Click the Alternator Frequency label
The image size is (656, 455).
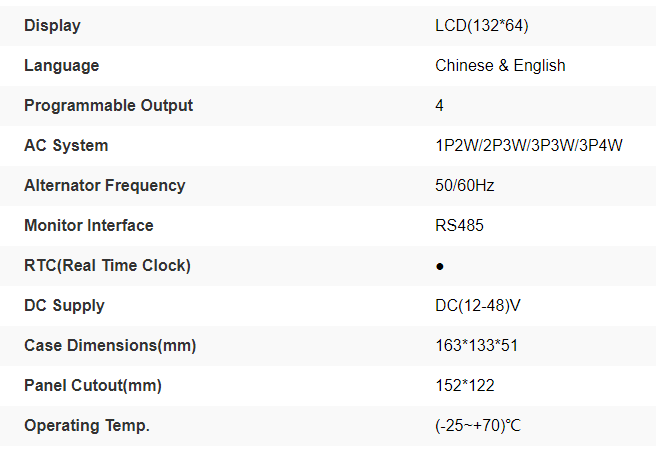coord(104,185)
